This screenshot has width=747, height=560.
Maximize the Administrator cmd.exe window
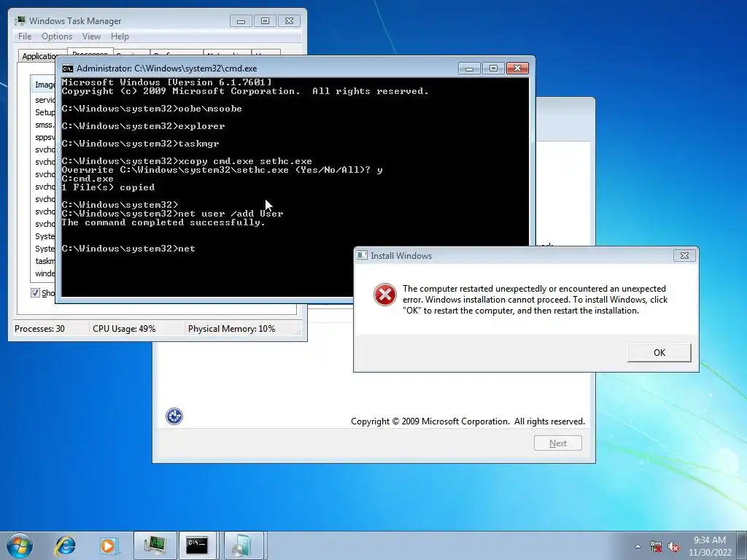coord(493,69)
